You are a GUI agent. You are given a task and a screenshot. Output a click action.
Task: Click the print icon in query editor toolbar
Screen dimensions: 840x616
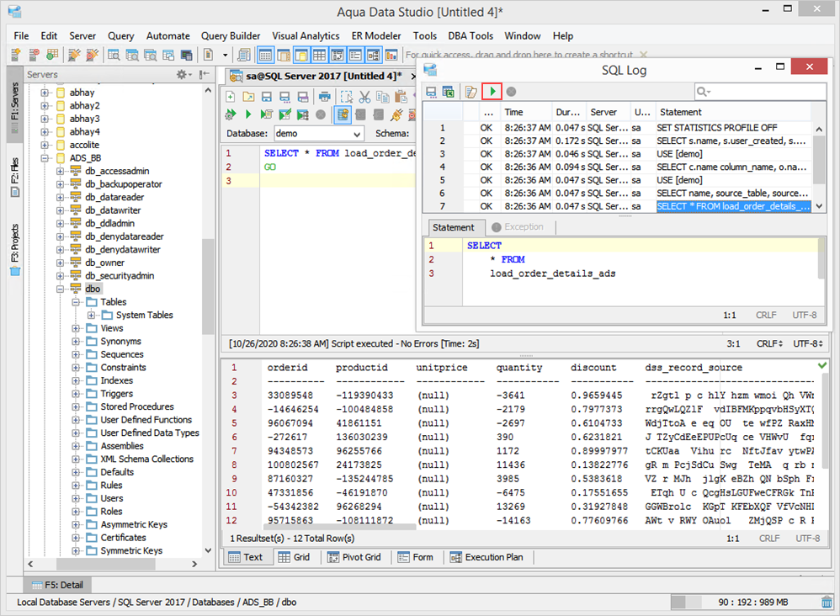click(324, 98)
